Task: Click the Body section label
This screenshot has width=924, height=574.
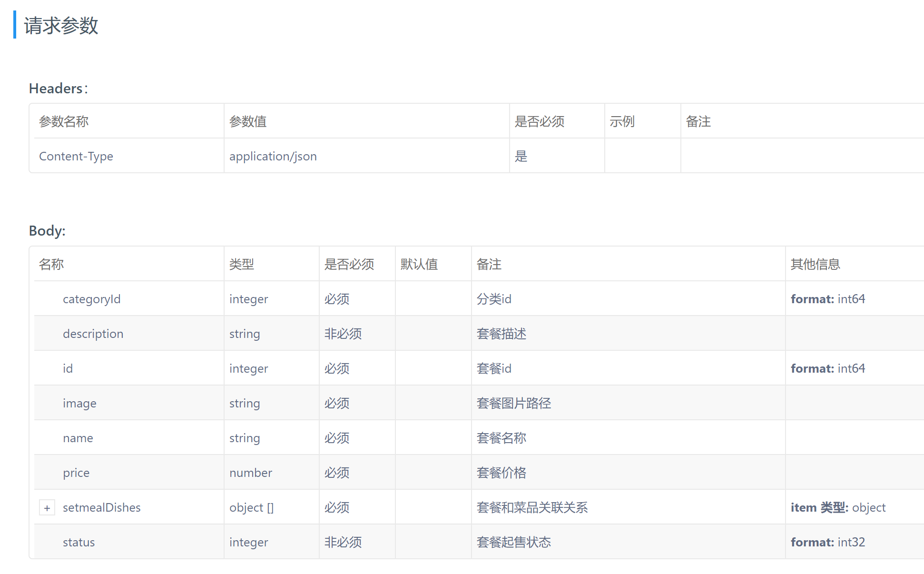Action: 47,231
